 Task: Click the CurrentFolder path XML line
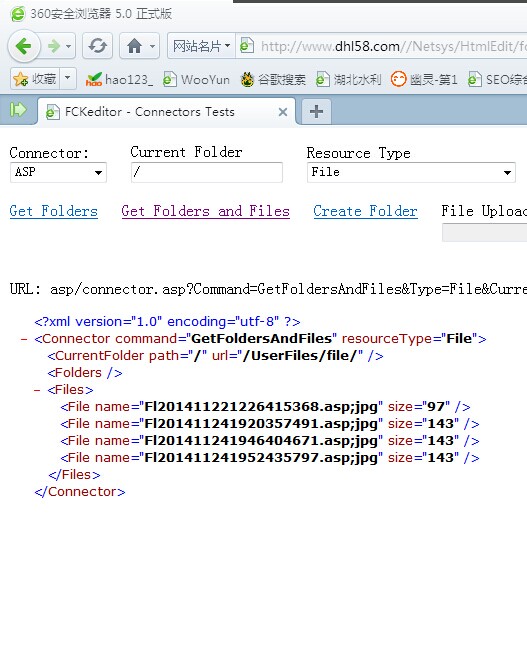click(215, 356)
